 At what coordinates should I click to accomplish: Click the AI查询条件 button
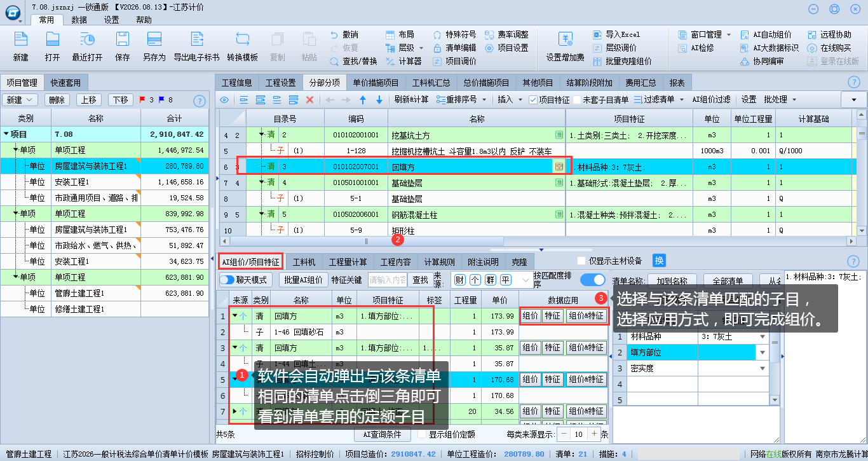coord(382,434)
